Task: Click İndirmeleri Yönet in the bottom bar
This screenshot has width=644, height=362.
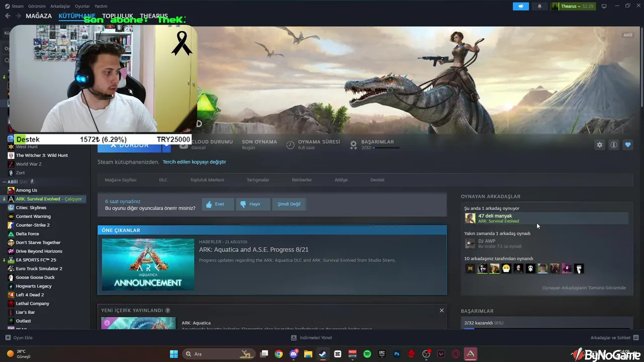Action: 311,338
